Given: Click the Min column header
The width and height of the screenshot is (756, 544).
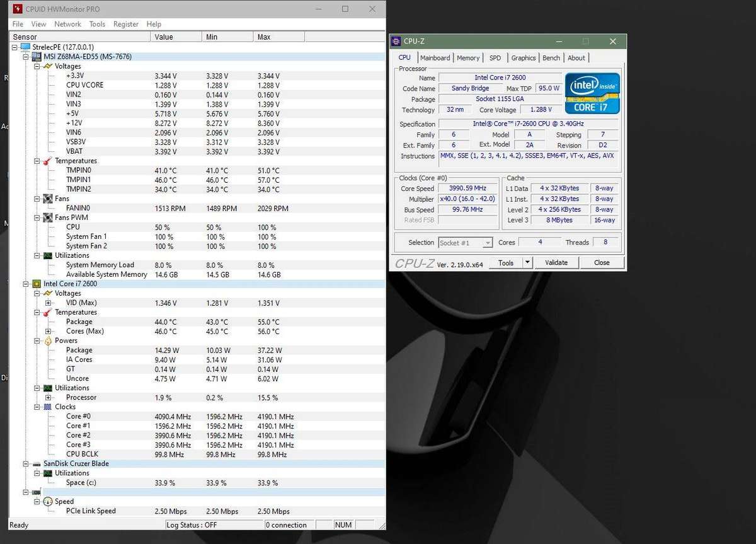Looking at the screenshot, I should point(228,37).
